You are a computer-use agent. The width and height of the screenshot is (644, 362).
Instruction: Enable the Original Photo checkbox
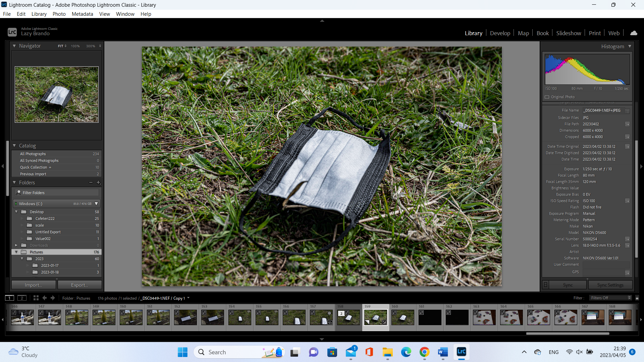[x=547, y=97]
